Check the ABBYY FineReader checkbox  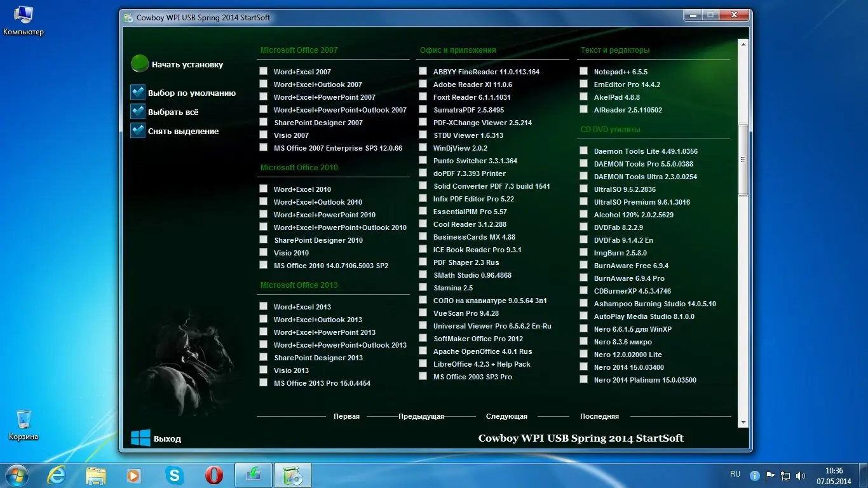[x=423, y=71]
